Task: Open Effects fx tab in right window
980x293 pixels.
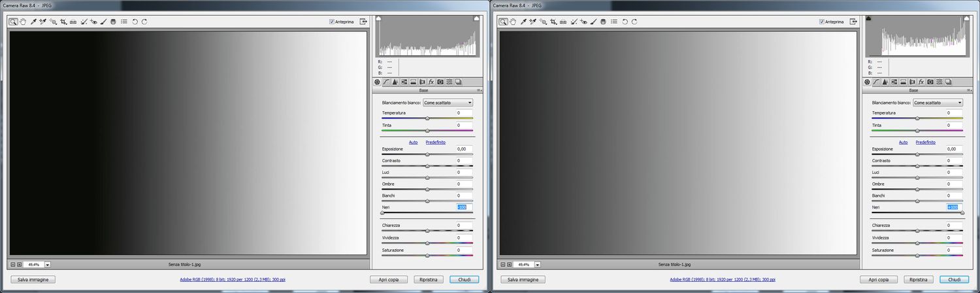Action: click(921, 82)
